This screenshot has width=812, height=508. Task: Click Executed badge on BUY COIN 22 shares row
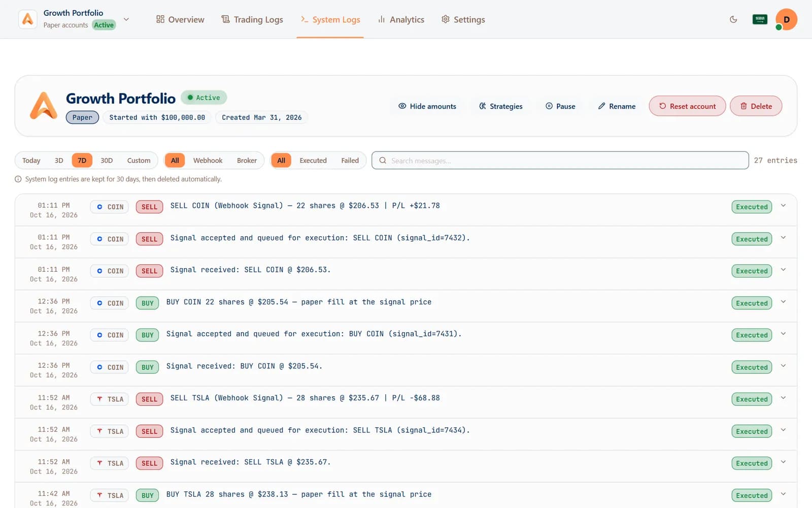(x=752, y=303)
